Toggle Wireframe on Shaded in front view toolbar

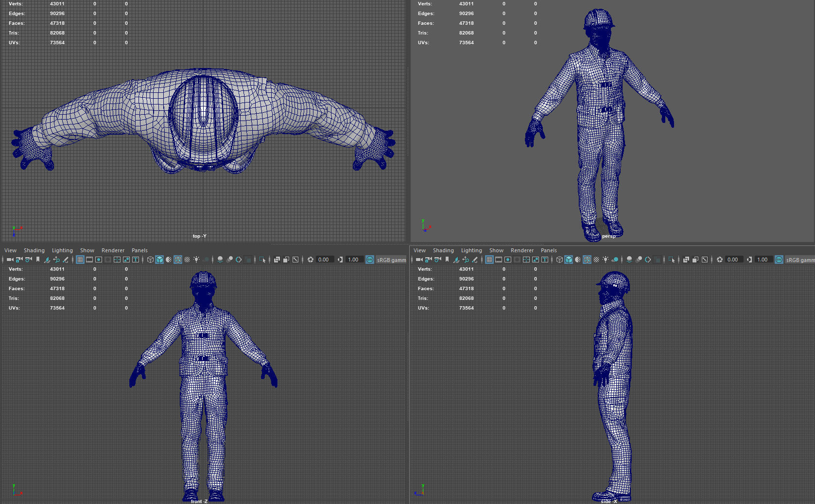(x=178, y=260)
